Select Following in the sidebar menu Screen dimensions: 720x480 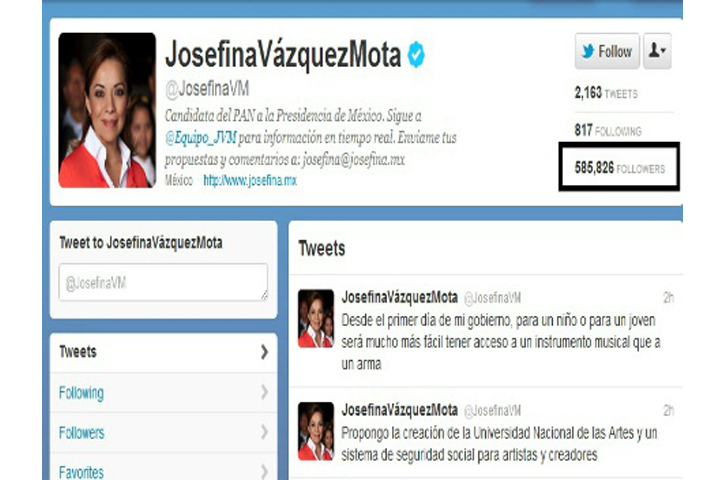pos(163,393)
